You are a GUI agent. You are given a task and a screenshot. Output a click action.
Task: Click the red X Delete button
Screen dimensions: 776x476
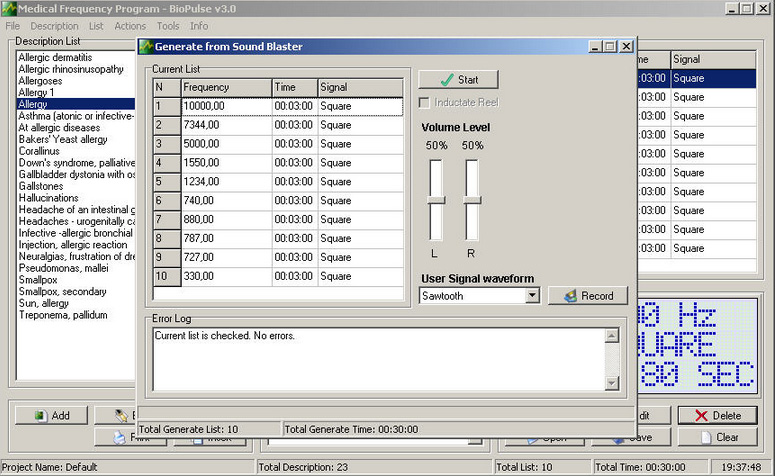coord(716,415)
